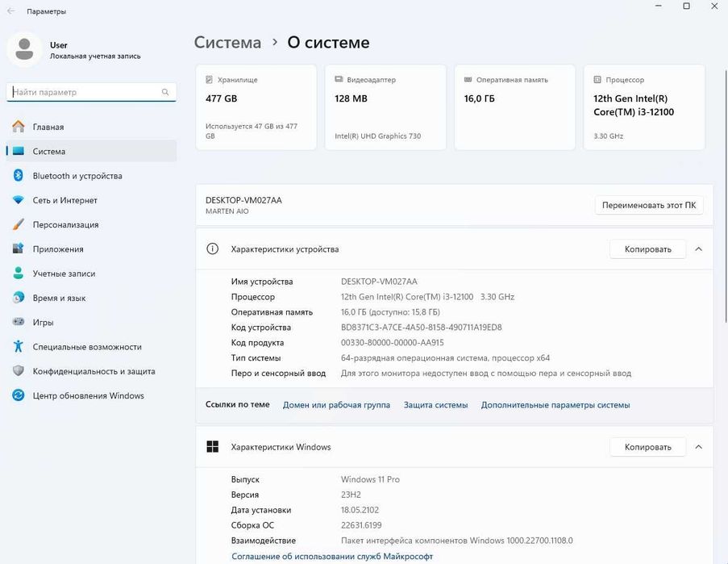Screen dimensions: 728x564
Task: Click MARTEN AIO model text
Action: coord(227,211)
